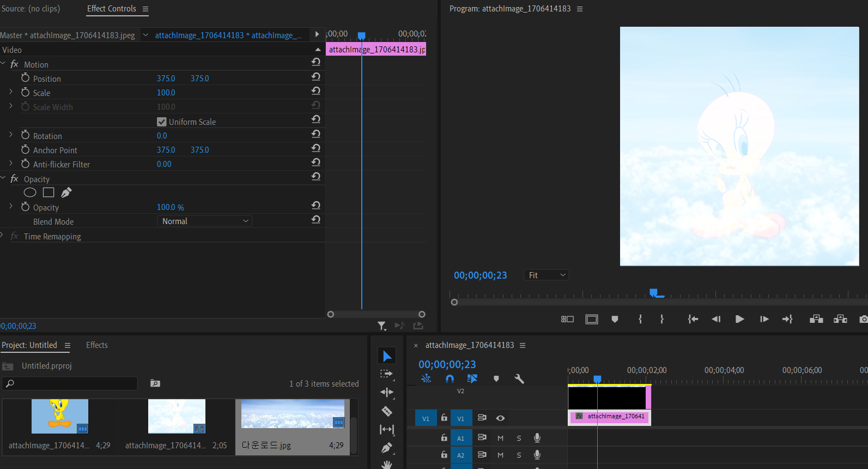Toggle animation stopwatch for Rotation
This screenshot has width=868, height=469.
pos(25,135)
